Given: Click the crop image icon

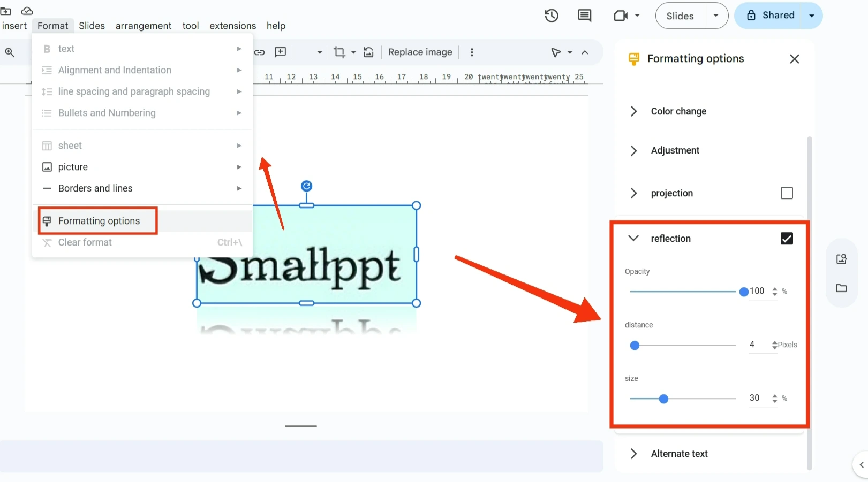Looking at the screenshot, I should (339, 52).
